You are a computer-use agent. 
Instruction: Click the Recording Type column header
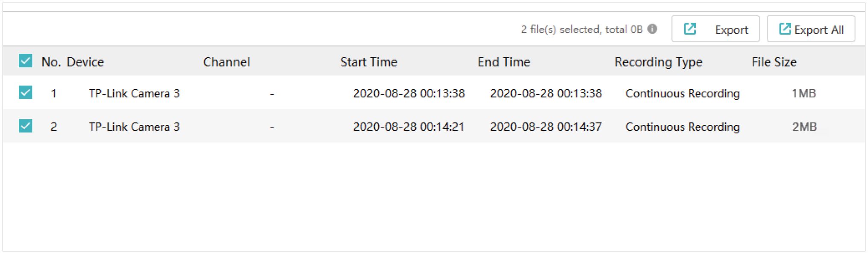coord(658,62)
